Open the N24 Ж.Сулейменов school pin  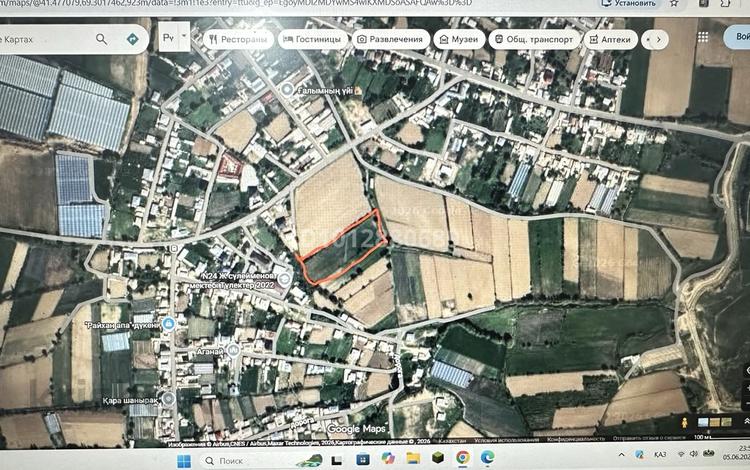tap(285, 279)
